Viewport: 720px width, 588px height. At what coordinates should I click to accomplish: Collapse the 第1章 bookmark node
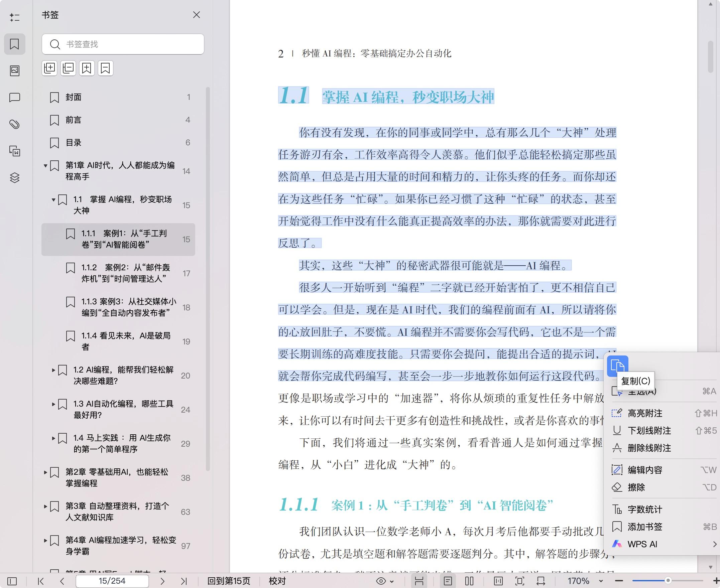(x=45, y=166)
